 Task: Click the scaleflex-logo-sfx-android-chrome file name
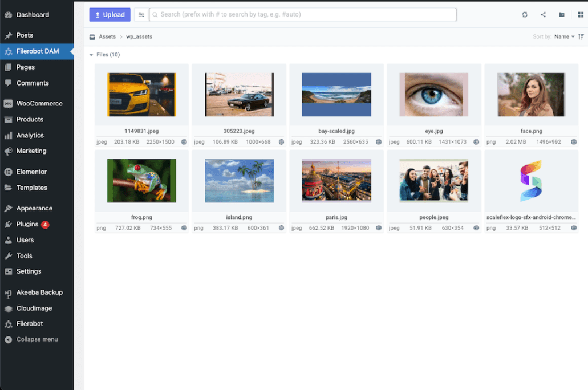(531, 217)
